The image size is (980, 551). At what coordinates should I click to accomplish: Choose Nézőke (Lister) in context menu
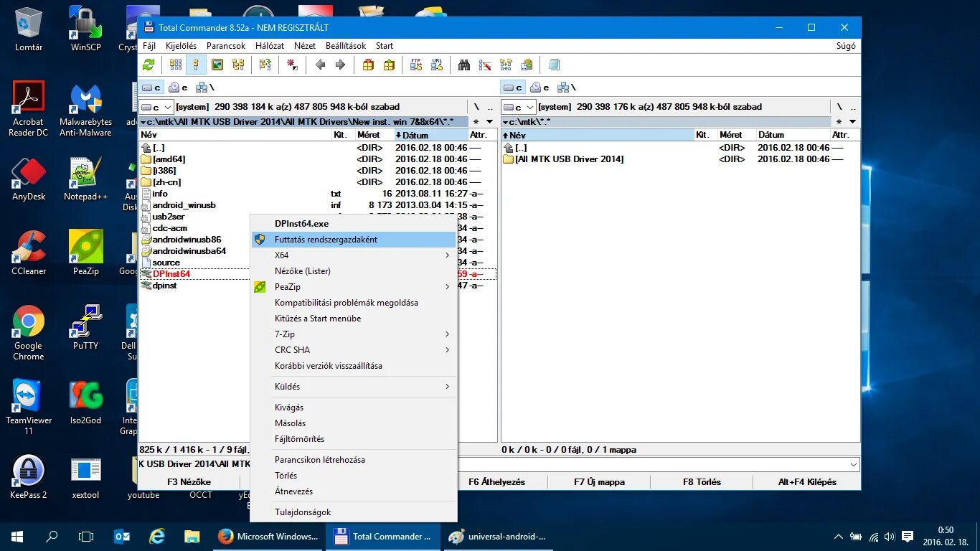pos(353,271)
